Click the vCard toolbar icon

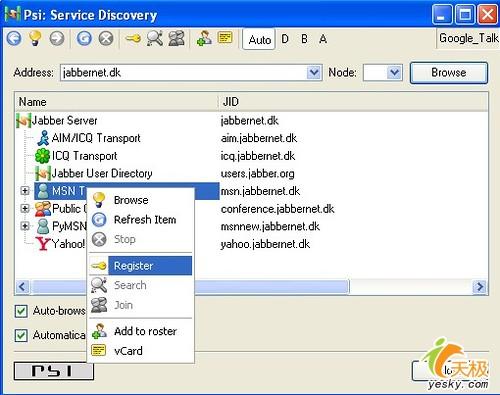pos(225,37)
